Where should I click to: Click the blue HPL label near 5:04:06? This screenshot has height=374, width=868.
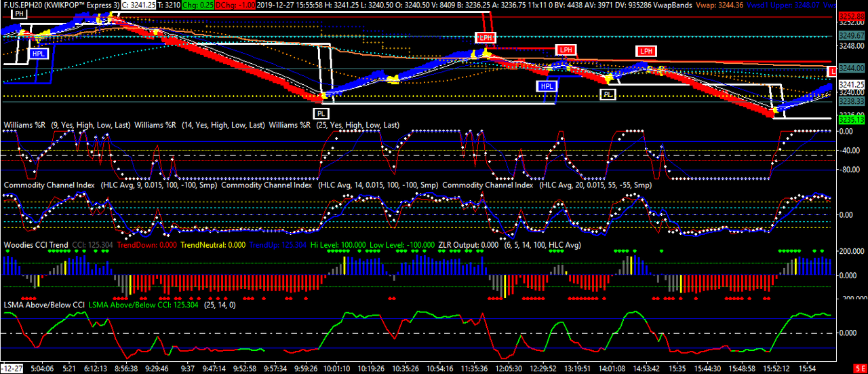(39, 53)
